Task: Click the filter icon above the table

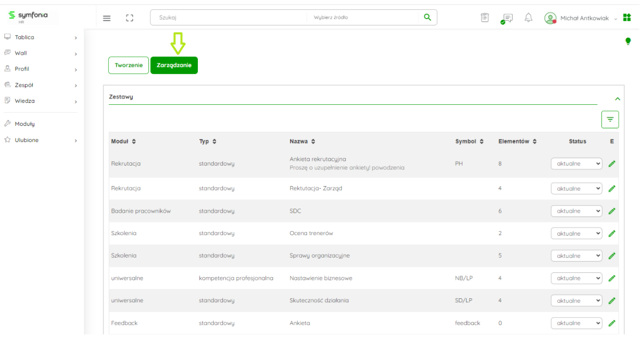Action: click(x=610, y=120)
